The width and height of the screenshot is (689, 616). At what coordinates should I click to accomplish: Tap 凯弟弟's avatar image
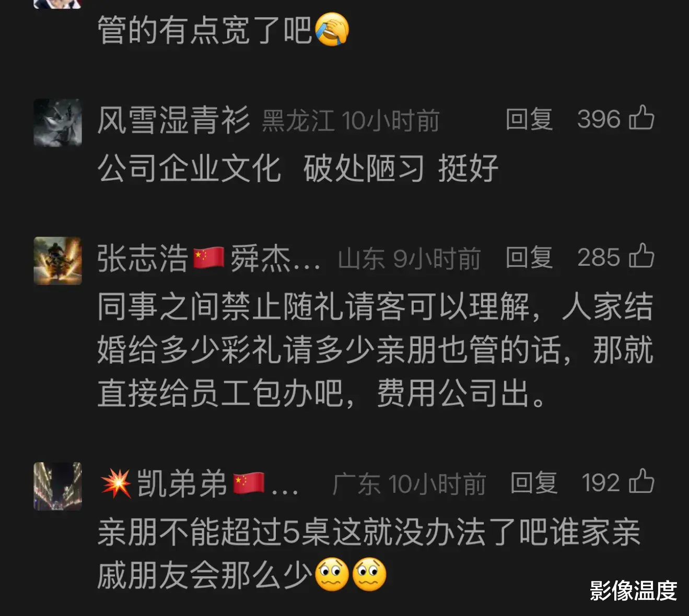point(57,486)
